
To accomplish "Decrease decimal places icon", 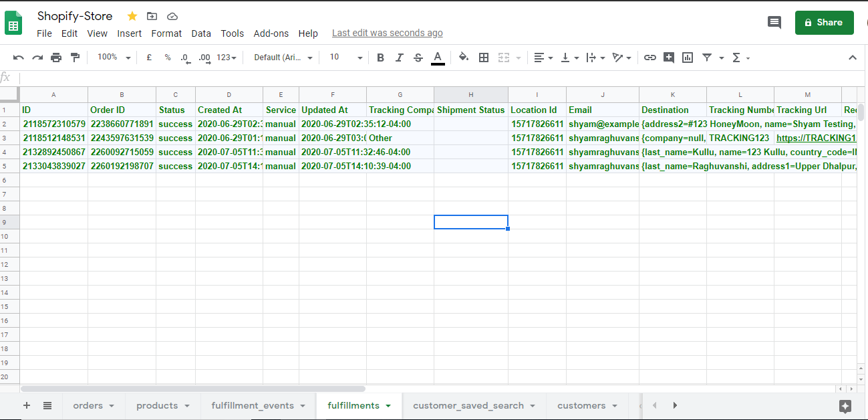I will pos(186,58).
